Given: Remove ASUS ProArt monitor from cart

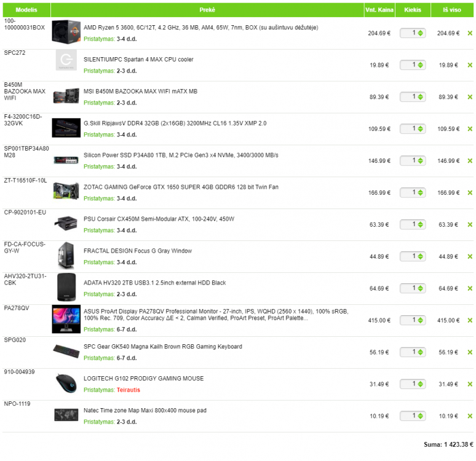Looking at the screenshot, I should [470, 320].
